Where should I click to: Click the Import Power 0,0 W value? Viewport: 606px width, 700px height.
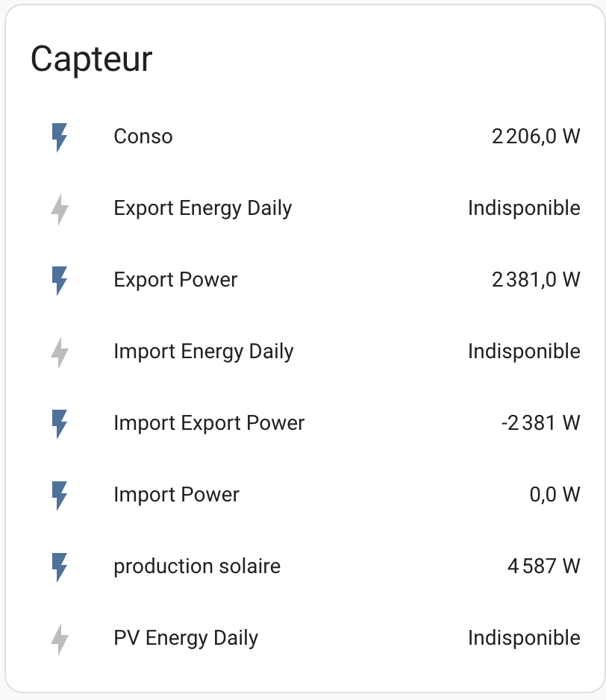555,495
